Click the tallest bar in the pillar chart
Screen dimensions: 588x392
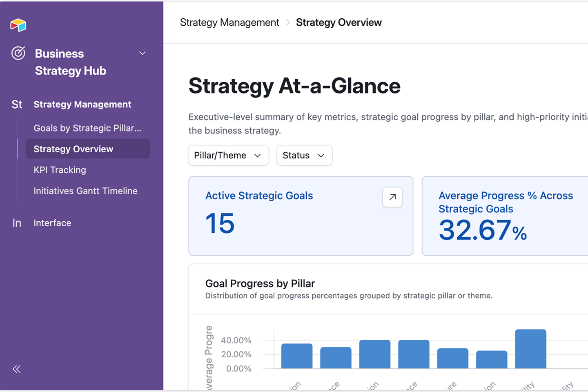[530, 349]
